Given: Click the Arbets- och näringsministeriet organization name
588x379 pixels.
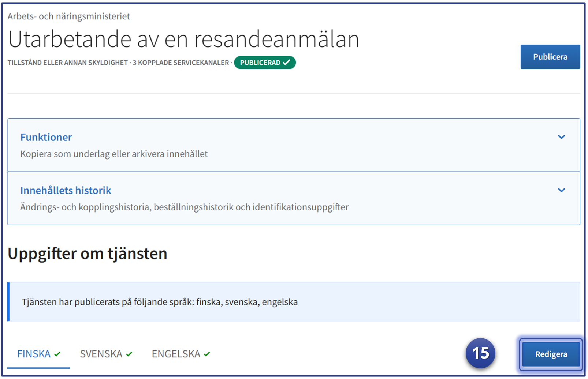Looking at the screenshot, I should [69, 16].
